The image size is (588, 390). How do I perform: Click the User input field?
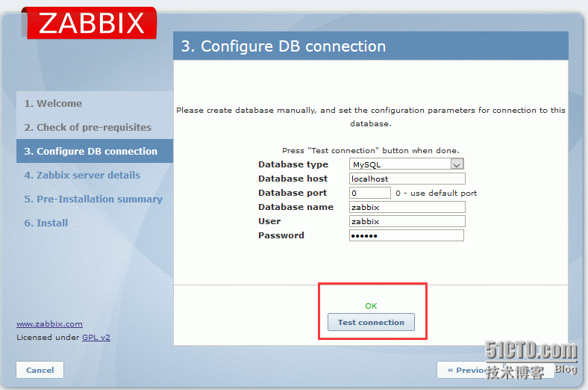coord(407,221)
